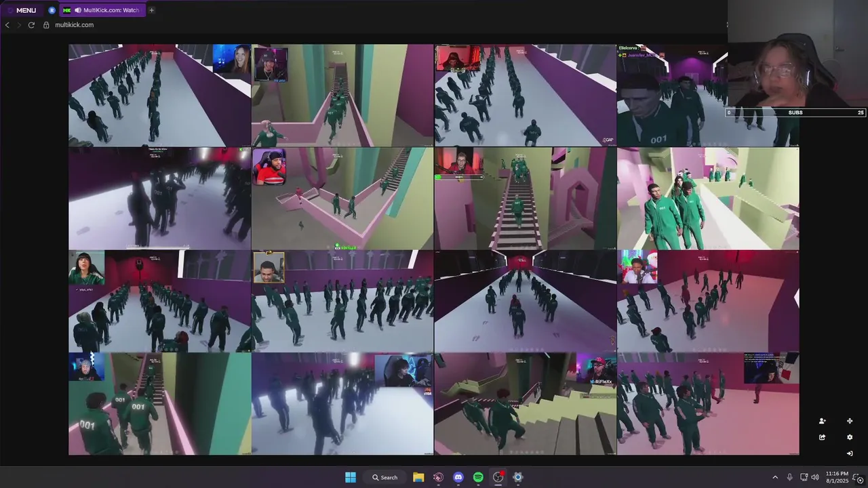Image resolution: width=868 pixels, height=488 pixels.
Task: Click the SUBS goal progress bar
Action: (x=796, y=113)
